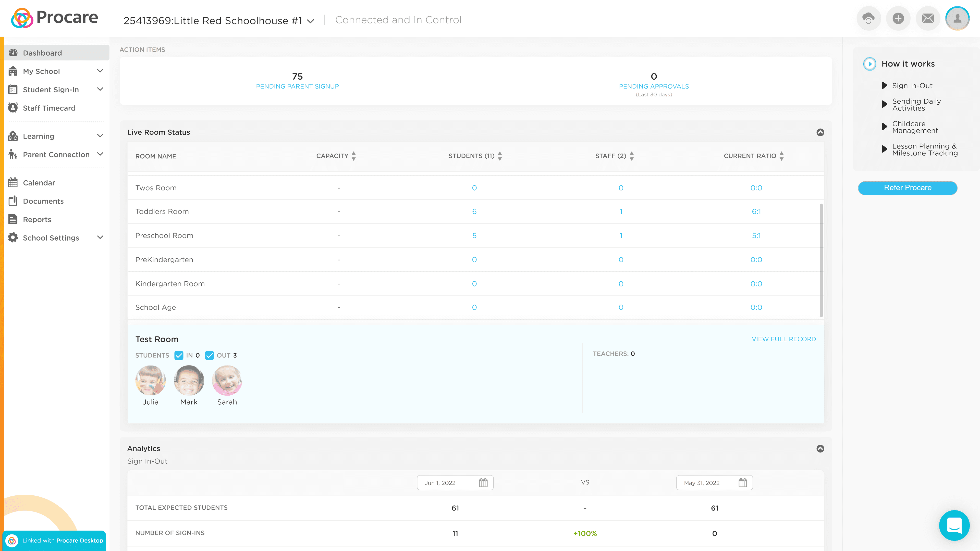
Task: Select Julia's student photo thumbnail
Action: click(x=150, y=380)
